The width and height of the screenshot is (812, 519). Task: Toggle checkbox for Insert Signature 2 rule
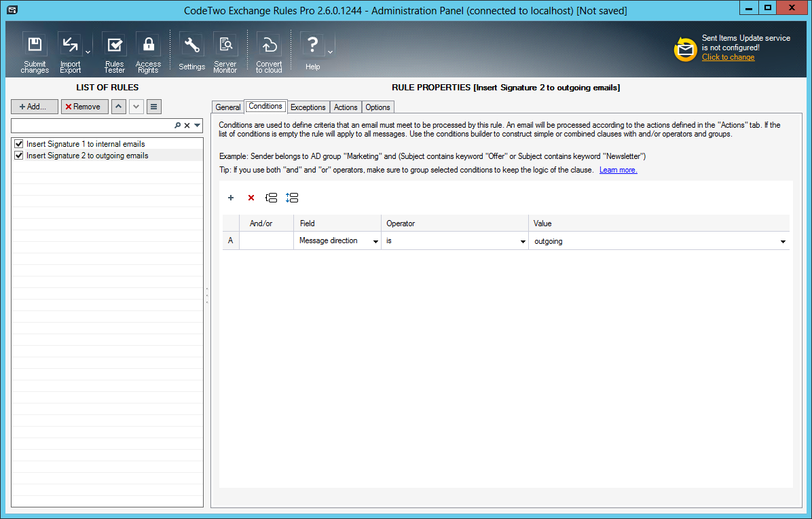19,156
